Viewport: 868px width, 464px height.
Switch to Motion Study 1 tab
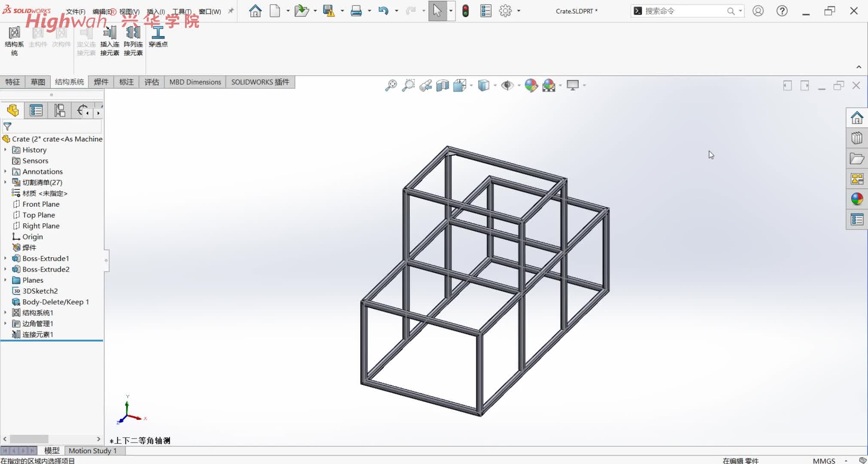coord(92,451)
